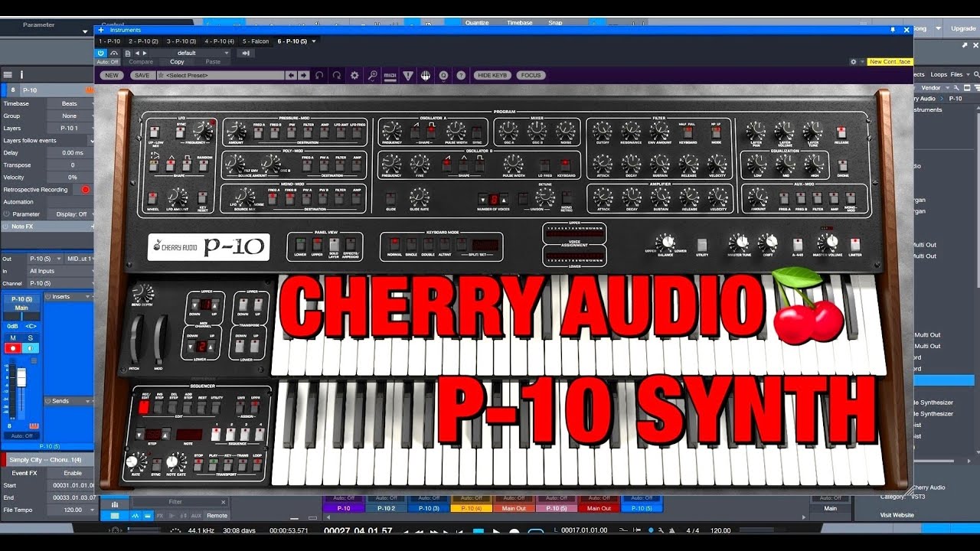
Task: Toggle monitor button on P-10 (5) channel
Action: point(31,348)
